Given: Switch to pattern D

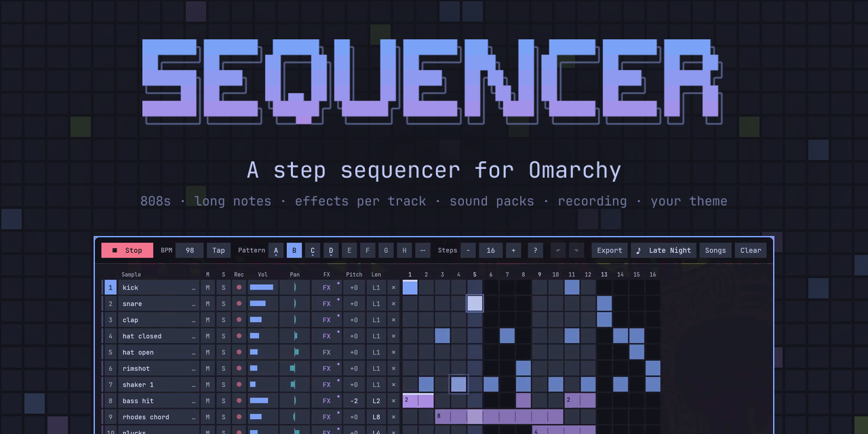Looking at the screenshot, I should pyautogui.click(x=331, y=250).
